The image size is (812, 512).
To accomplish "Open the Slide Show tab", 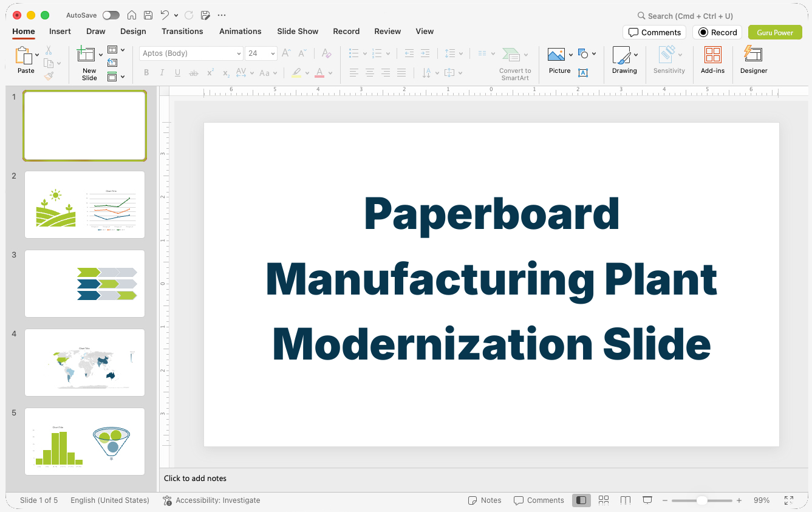I will [x=298, y=32].
